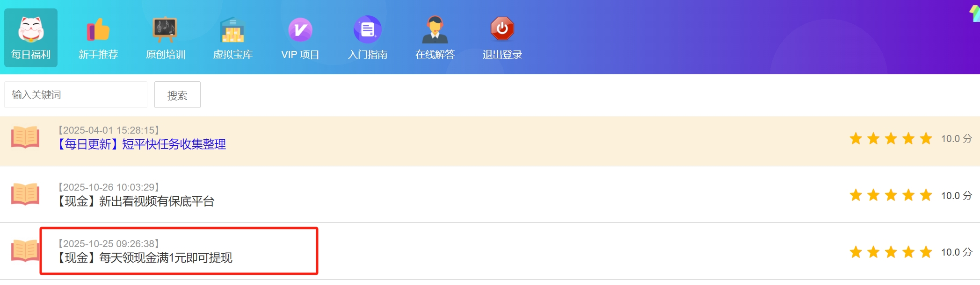Image resolution: width=980 pixels, height=285 pixels.
Task: Open 【现金】新出看视频有保底平台 article
Action: point(136,201)
